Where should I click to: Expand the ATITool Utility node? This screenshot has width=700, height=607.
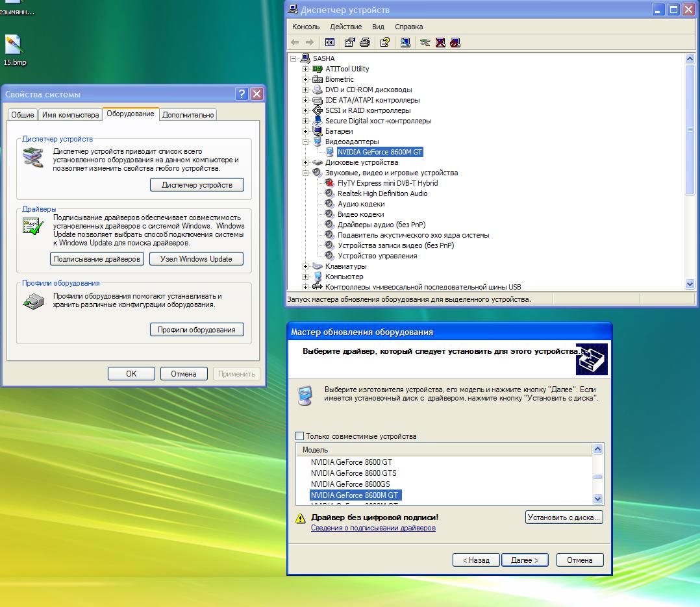305,69
